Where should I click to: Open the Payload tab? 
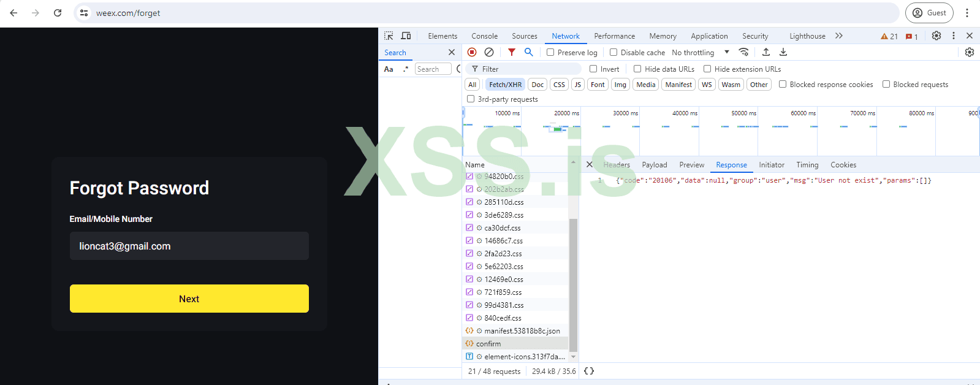655,165
